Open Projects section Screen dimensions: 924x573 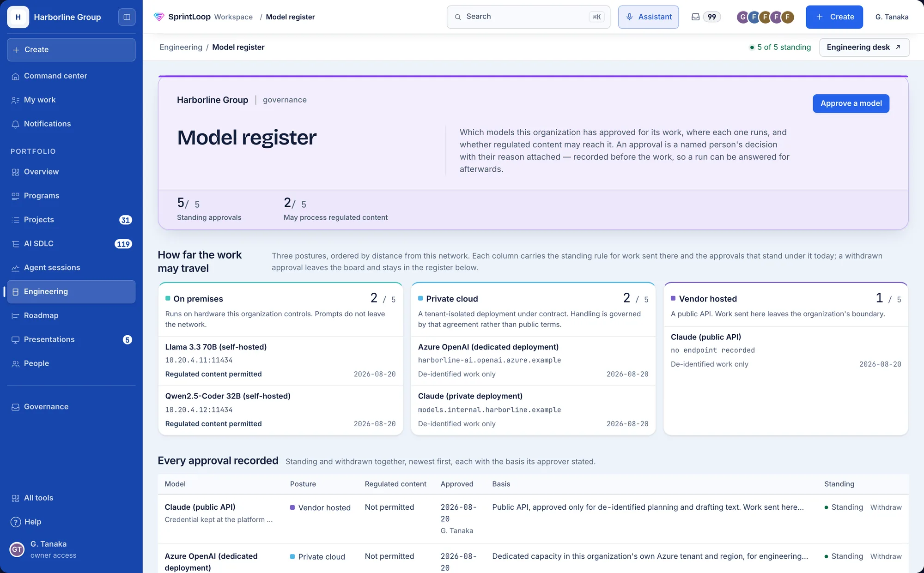[x=71, y=220]
